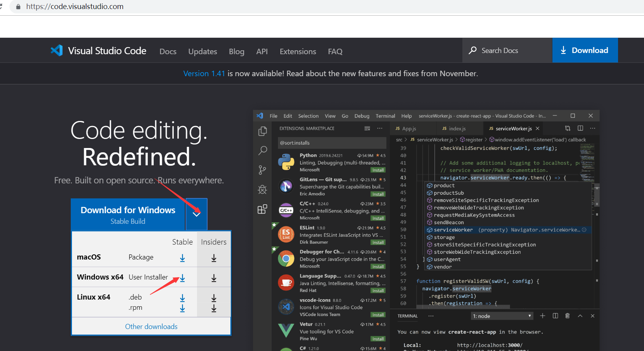Kill the terminal with the trash icon
This screenshot has width=644, height=351.
pyautogui.click(x=567, y=316)
